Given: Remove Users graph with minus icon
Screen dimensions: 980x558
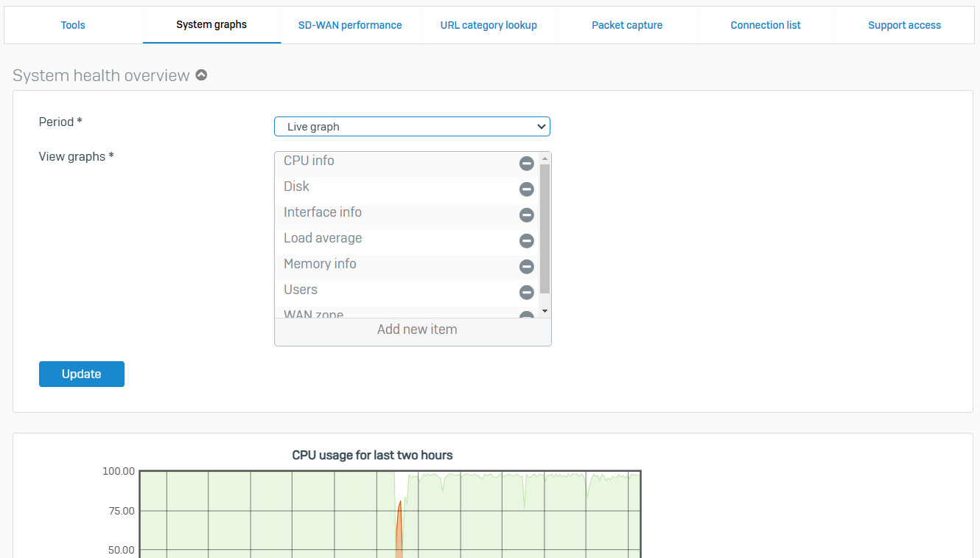Looking at the screenshot, I should 526,293.
